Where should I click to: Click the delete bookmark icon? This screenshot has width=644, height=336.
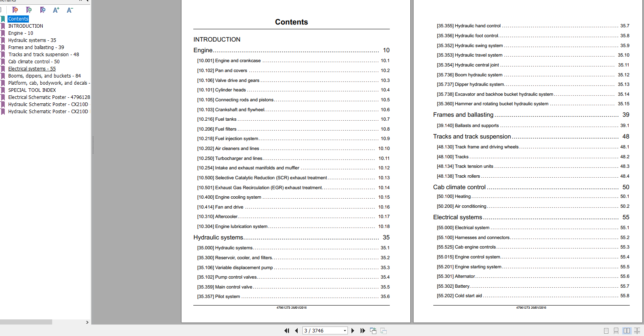pyautogui.click(x=15, y=10)
